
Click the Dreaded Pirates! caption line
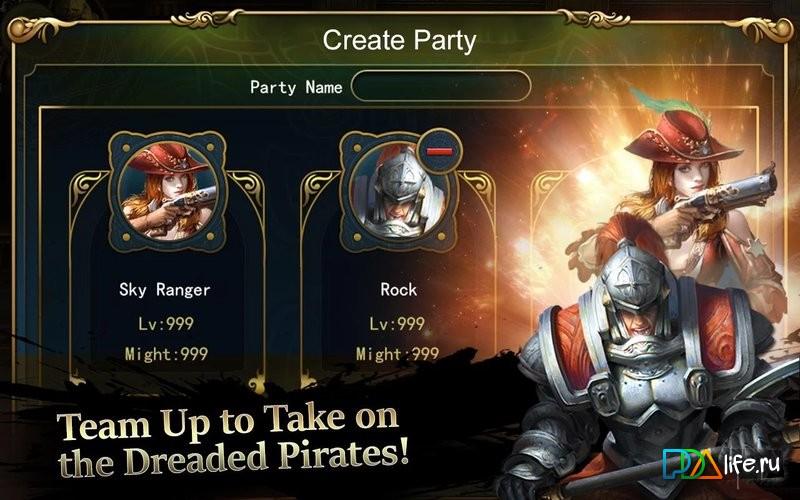(x=234, y=458)
